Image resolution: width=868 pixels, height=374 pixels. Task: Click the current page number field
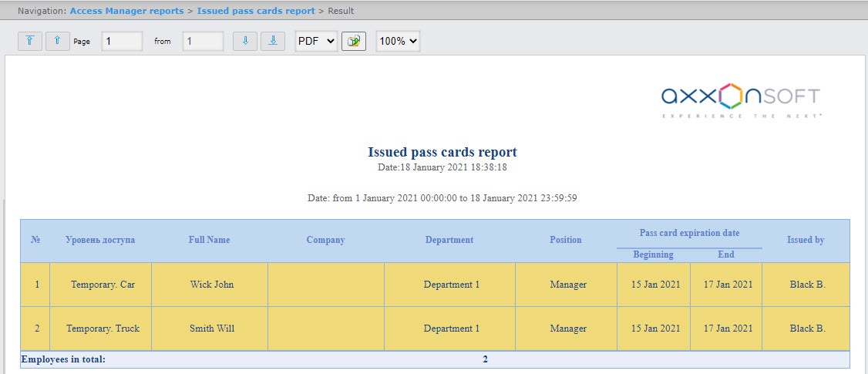(x=123, y=41)
